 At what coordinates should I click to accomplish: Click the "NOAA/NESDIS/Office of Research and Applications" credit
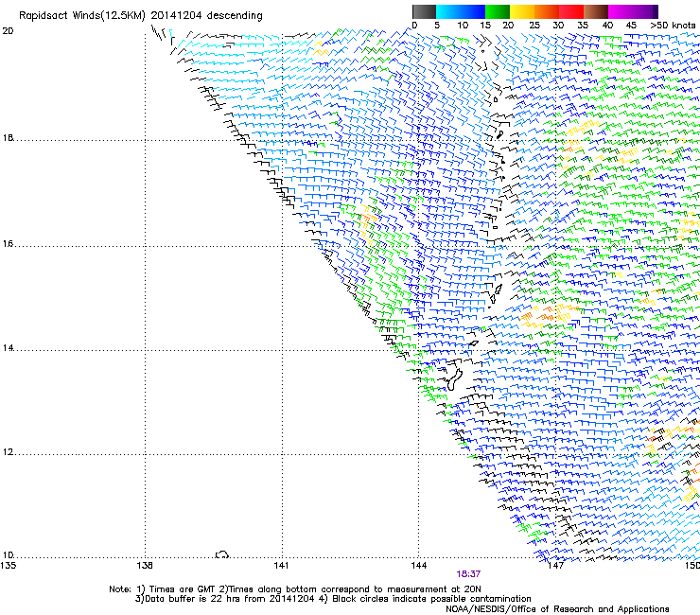click(557, 609)
